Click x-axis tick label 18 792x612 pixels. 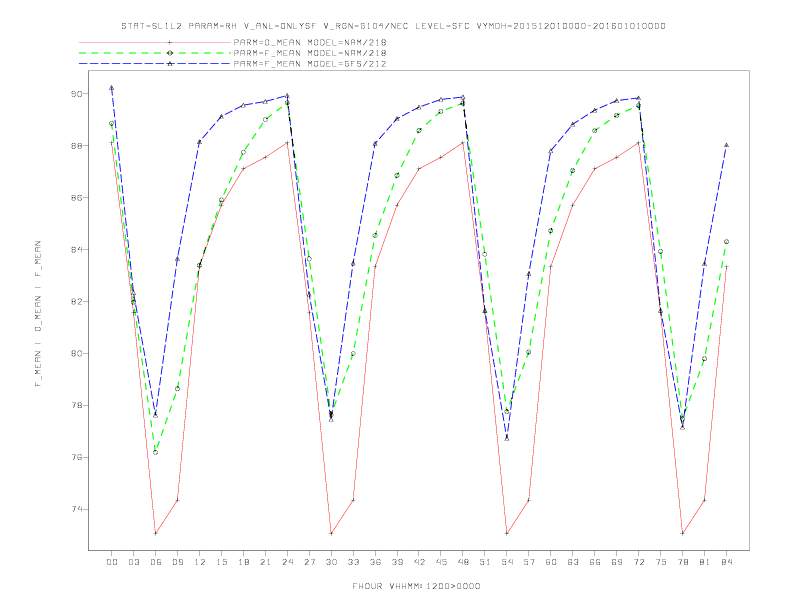click(x=243, y=562)
